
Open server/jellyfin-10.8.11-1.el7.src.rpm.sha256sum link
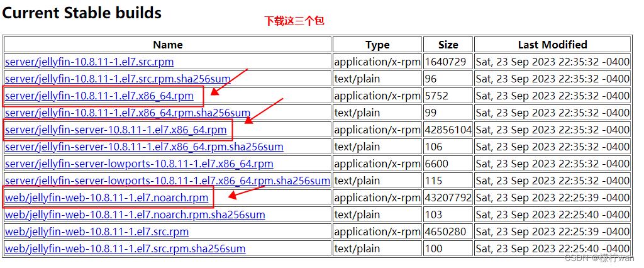(x=118, y=79)
